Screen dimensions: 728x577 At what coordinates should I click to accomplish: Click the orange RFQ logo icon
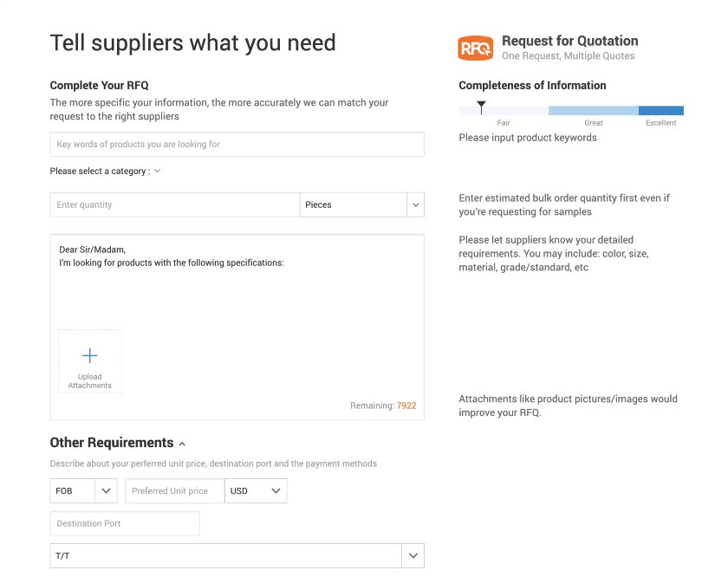(475, 48)
